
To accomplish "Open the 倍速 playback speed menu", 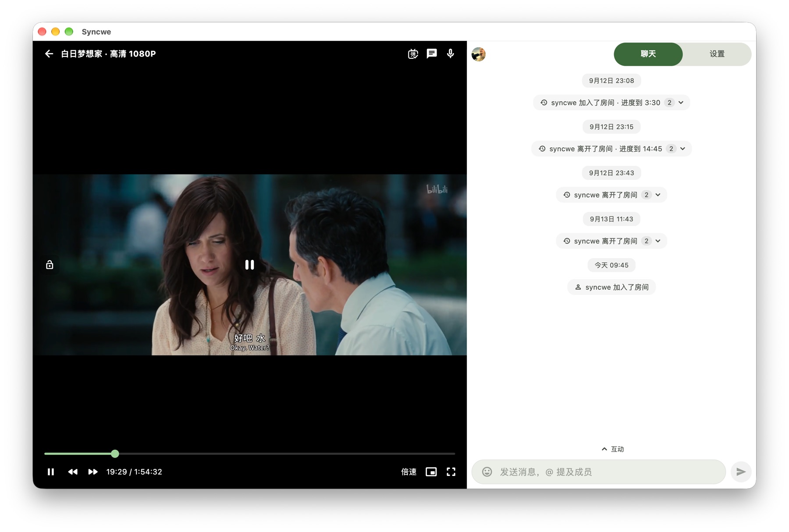I will coord(409,472).
